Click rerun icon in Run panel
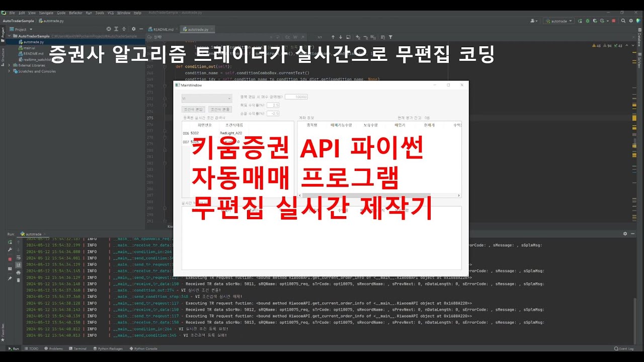This screenshot has height=362, width=644. 10,242
